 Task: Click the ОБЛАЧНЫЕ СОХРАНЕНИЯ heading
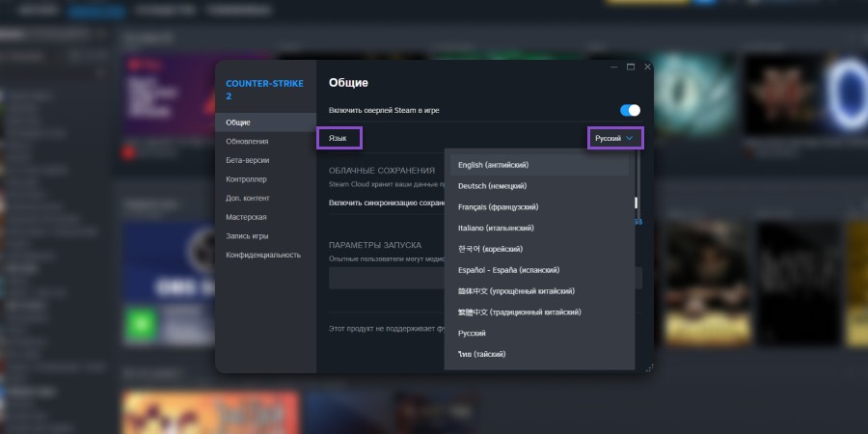pos(382,171)
